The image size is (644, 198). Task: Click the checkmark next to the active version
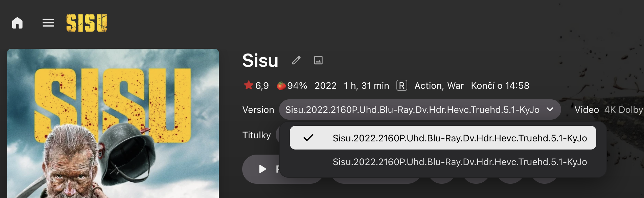pos(308,138)
